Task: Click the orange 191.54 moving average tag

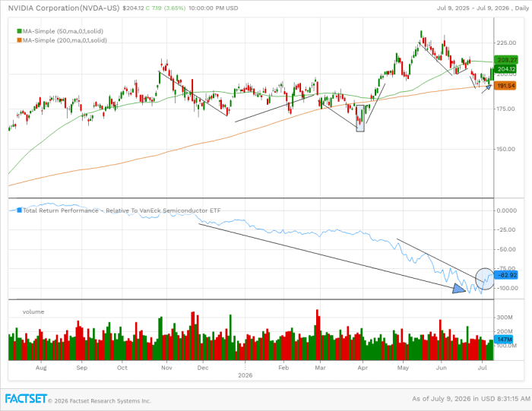Action: point(505,86)
